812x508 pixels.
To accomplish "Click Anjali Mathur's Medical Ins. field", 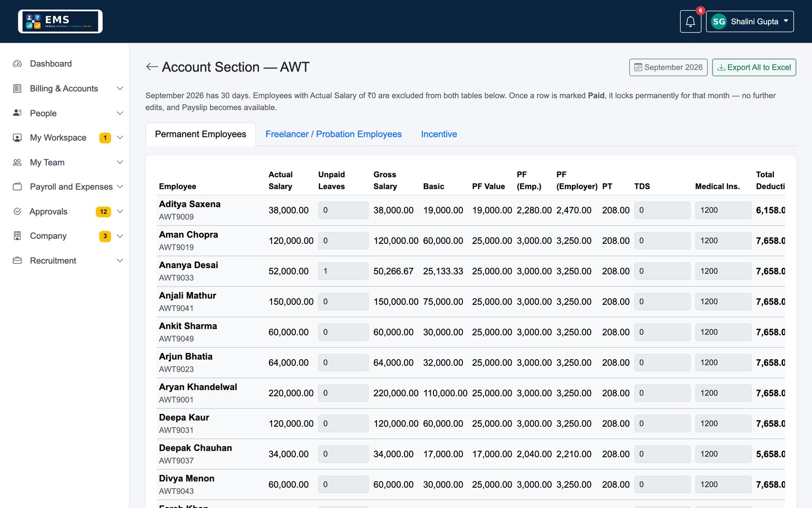I will (723, 302).
